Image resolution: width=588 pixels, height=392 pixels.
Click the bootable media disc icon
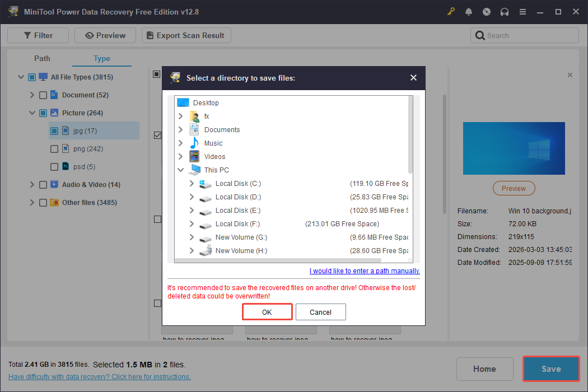487,11
